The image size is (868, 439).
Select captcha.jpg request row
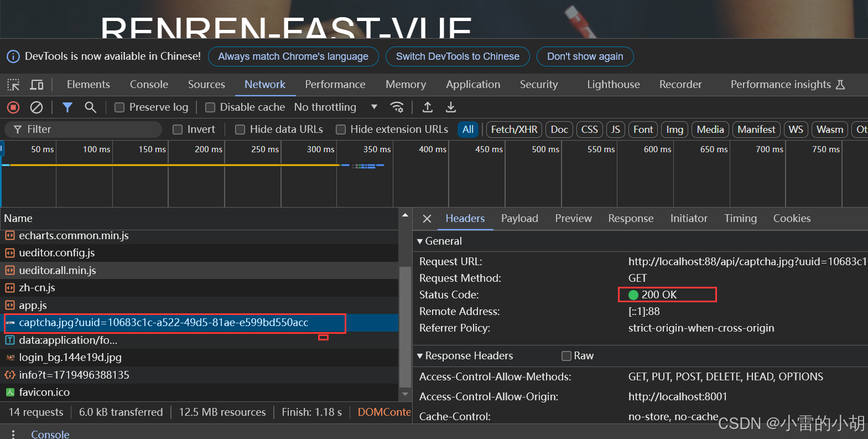coord(199,323)
